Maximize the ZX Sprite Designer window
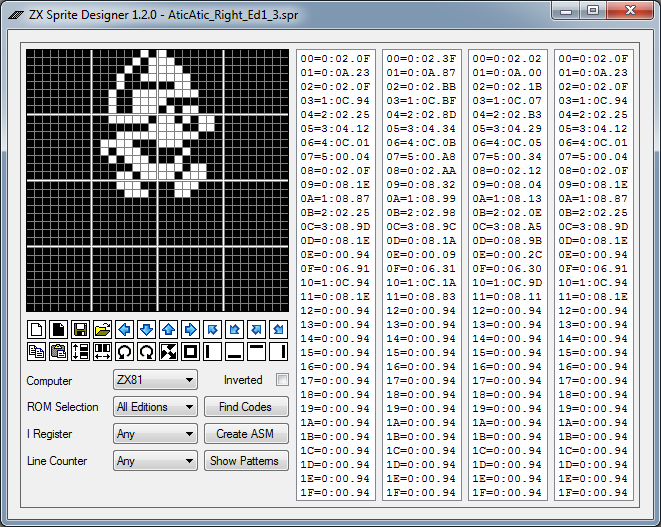661x527 pixels. tap(593, 11)
